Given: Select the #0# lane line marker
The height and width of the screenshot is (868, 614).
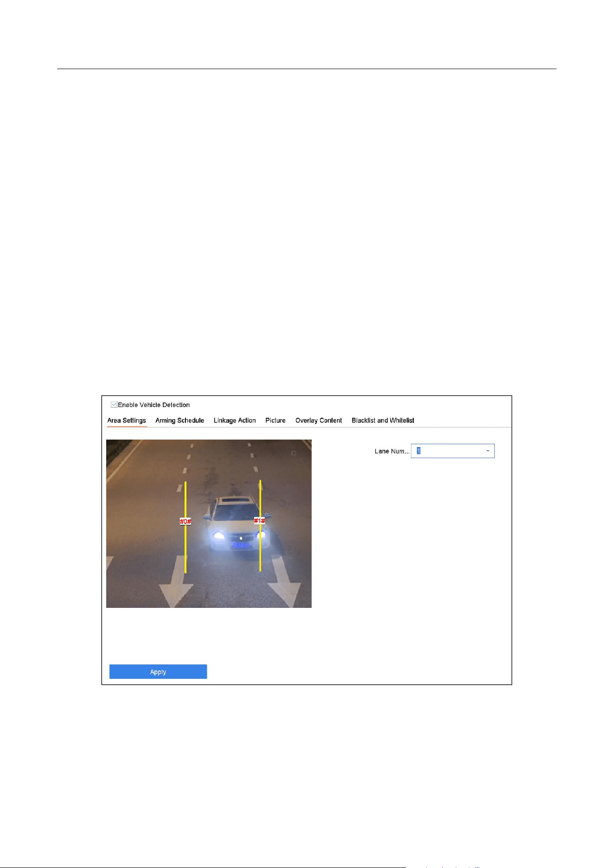Looking at the screenshot, I should tap(185, 522).
